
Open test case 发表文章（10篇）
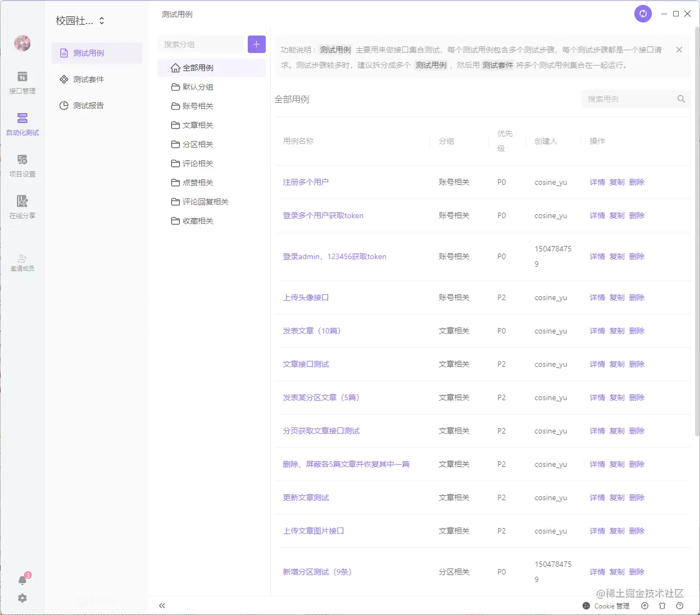point(312,331)
